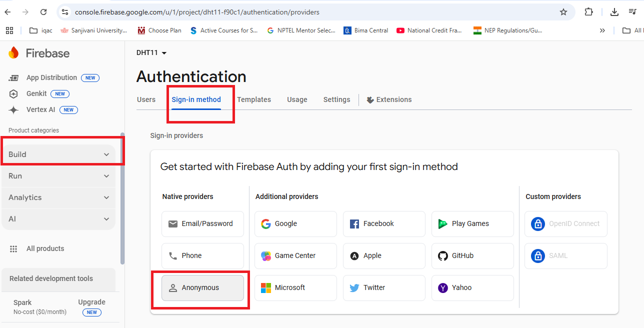The image size is (644, 328).
Task: Click the Spark No-cost plan text
Action: tap(40, 307)
